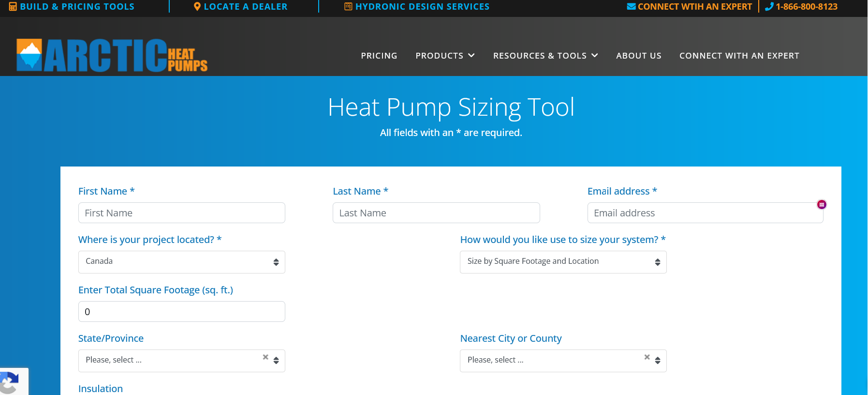The image size is (868, 395).
Task: Open the State/Province dropdown
Action: point(182,361)
